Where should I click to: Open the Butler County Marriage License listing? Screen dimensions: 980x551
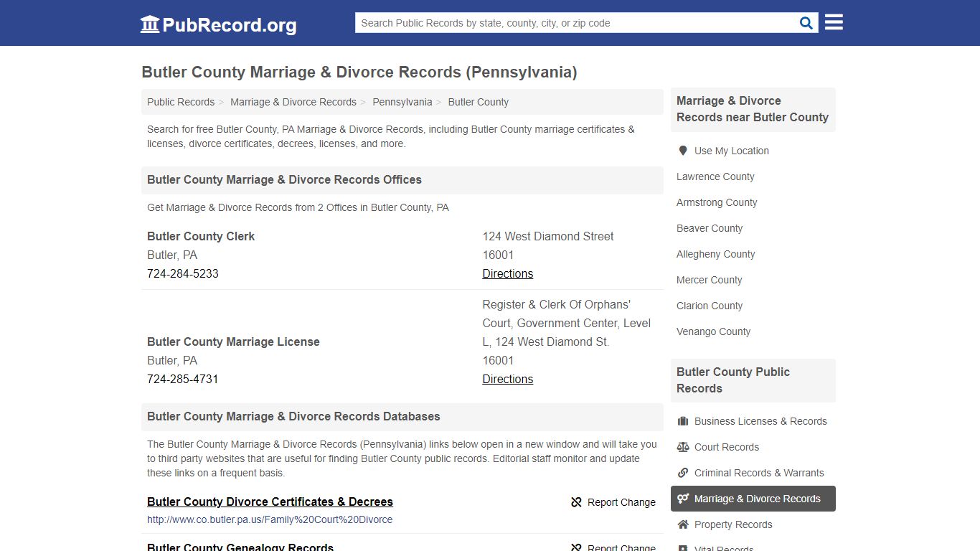(x=233, y=342)
